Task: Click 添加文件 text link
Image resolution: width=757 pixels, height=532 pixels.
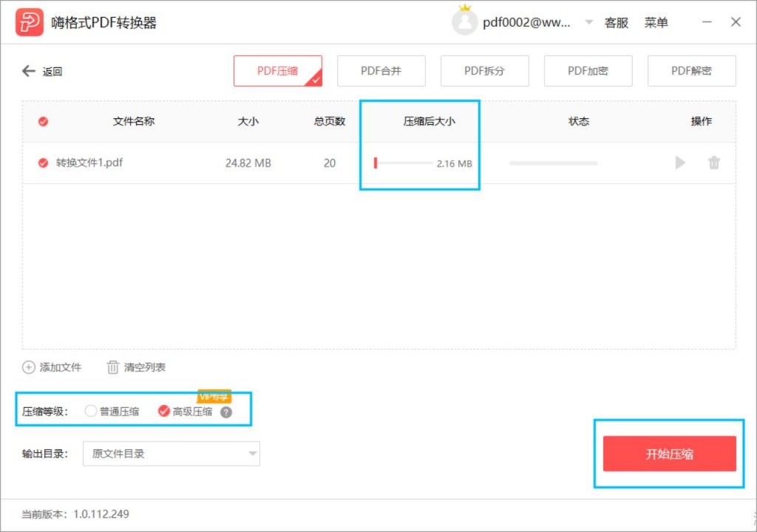Action: pyautogui.click(x=61, y=367)
